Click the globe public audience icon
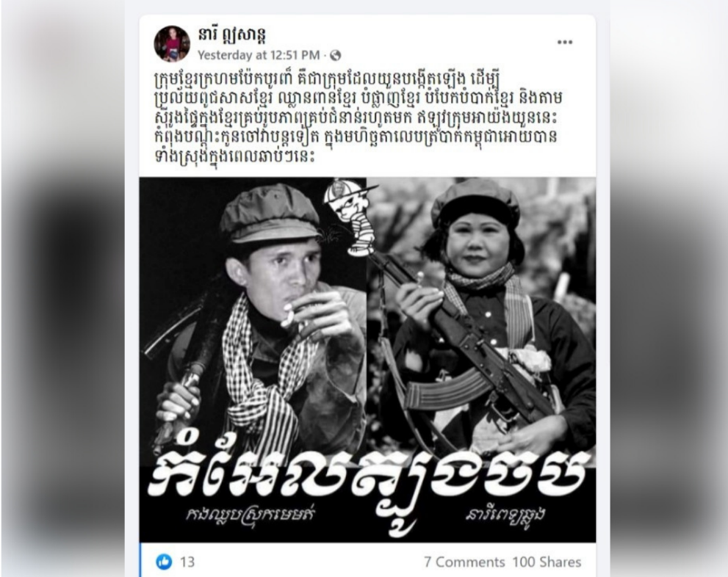Viewport: 728px width, 577px height. (335, 56)
